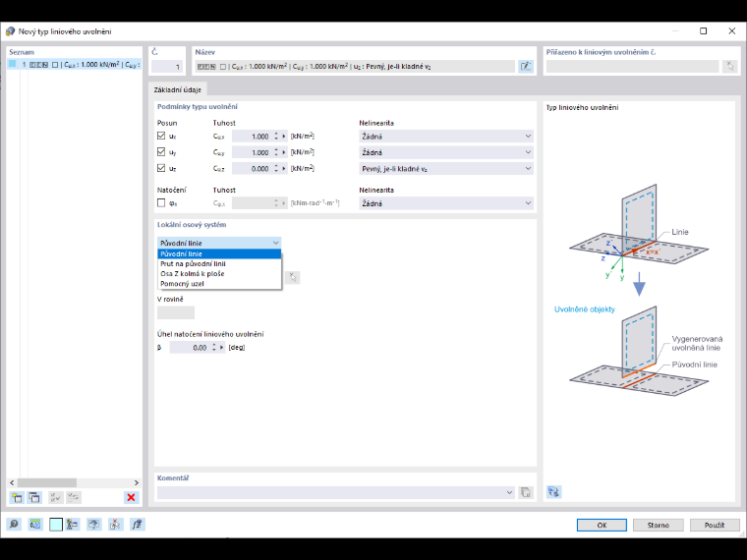Click the invert-selection icon under the list
This screenshot has height=560, width=747.
pos(74,498)
